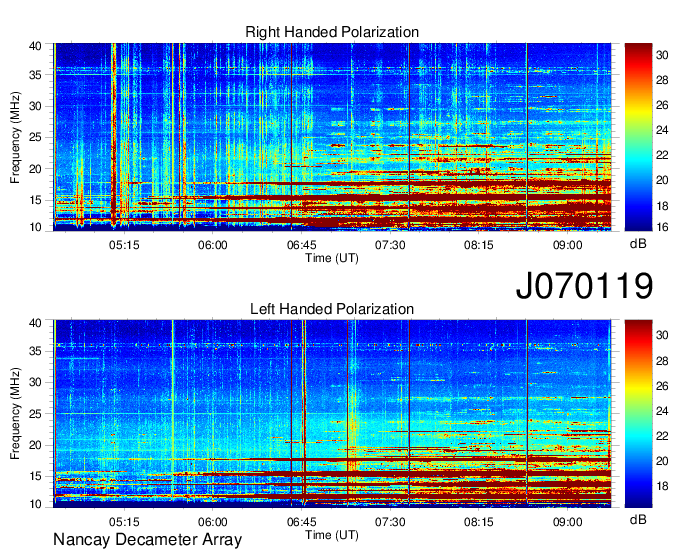Viewport: 680px width, 552px height.
Task: Click the 30 MHz tick on Right Handed plot
Action: [x=35, y=106]
